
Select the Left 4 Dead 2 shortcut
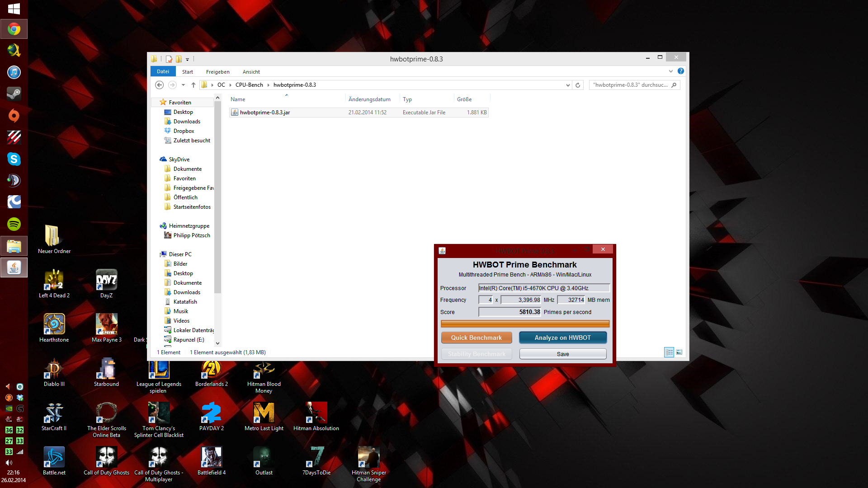[x=54, y=284]
